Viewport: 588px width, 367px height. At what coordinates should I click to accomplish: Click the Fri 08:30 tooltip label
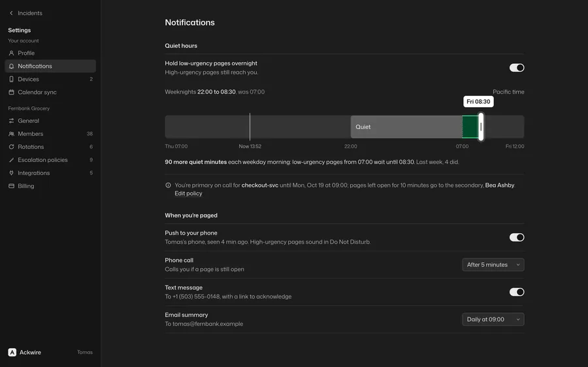478,102
